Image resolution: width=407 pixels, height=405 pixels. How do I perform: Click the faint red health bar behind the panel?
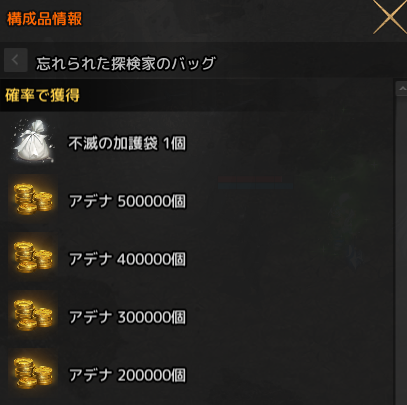click(x=250, y=179)
